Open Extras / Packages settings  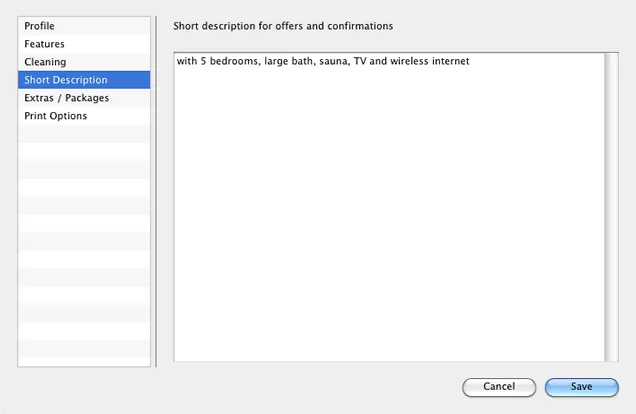84,98
